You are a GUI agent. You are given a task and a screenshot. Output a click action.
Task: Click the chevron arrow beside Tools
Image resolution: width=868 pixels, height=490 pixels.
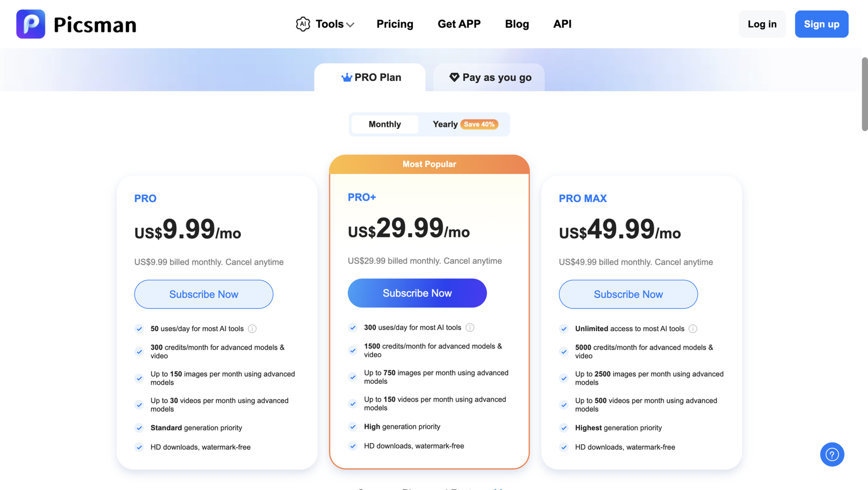350,25
